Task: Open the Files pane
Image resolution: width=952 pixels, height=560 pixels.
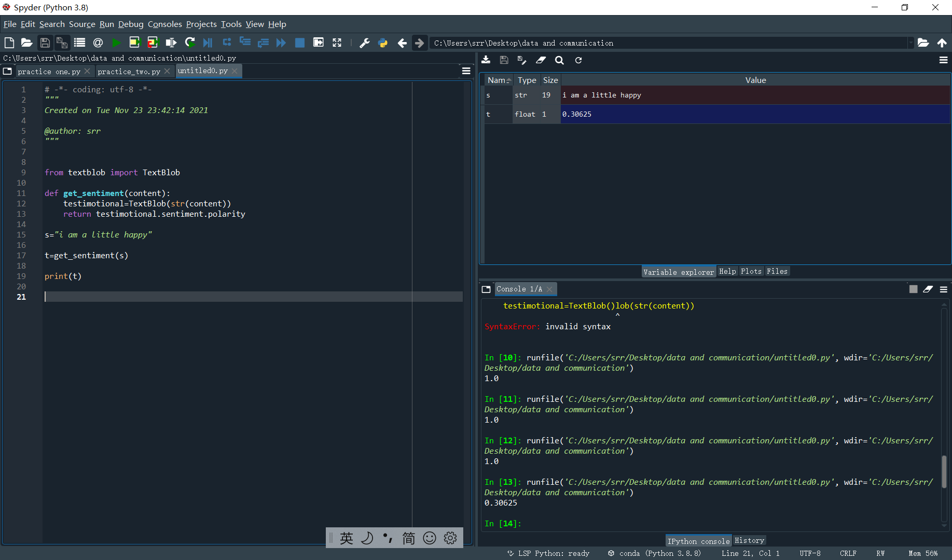Action: [x=777, y=271]
